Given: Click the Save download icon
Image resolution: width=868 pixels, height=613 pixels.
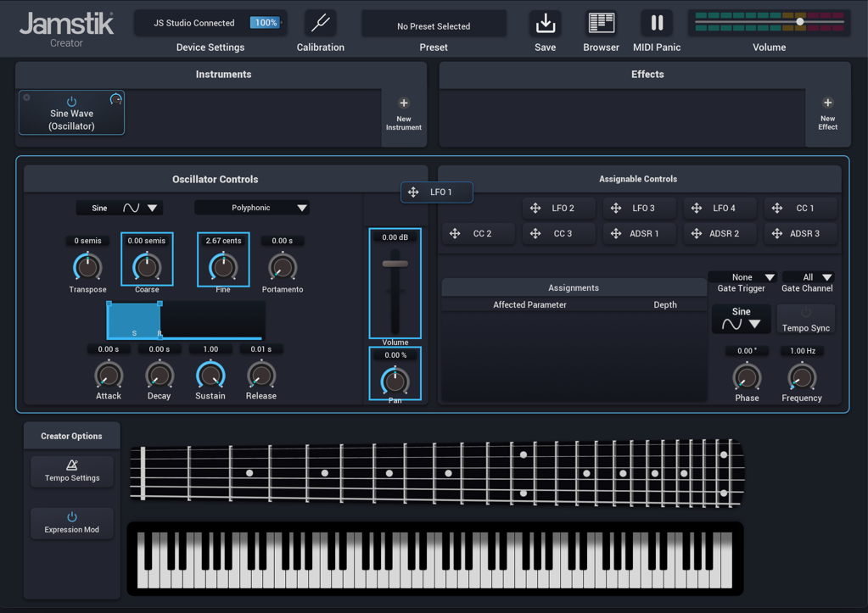Looking at the screenshot, I should [546, 23].
